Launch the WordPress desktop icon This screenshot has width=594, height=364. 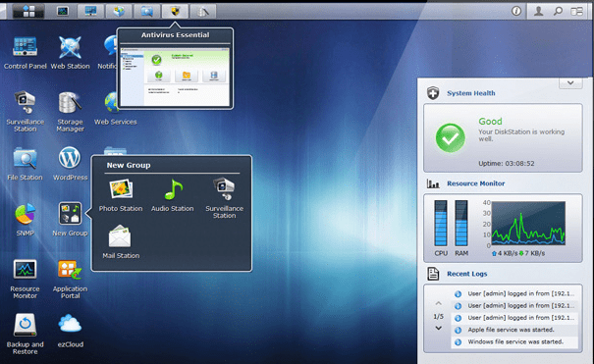[70, 164]
